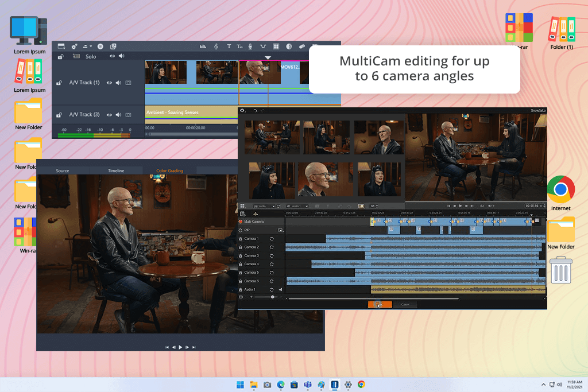Select the top-left camera angle thumbnail
588x392 pixels.
click(272, 137)
